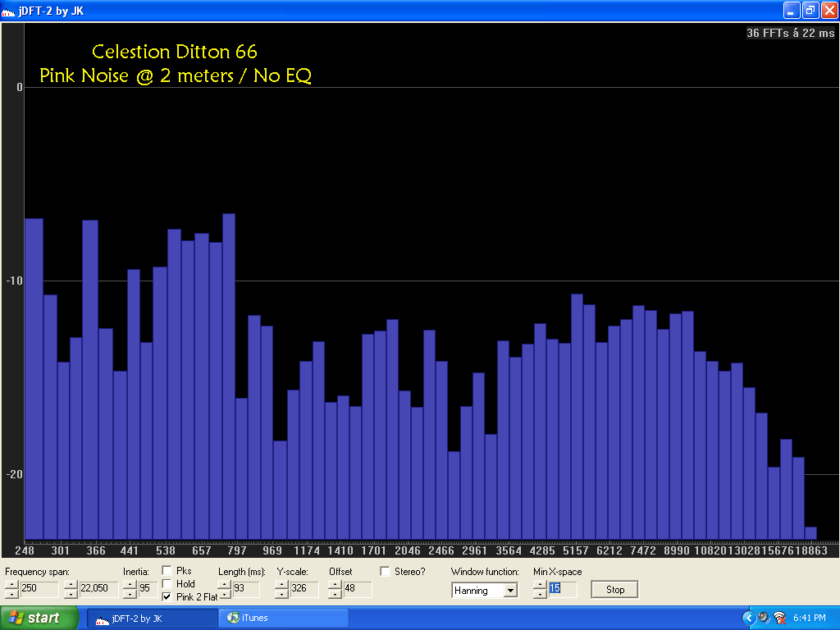The image size is (840, 630).
Task: Decrease the upper frequency span value 22,050
Action: (71, 594)
